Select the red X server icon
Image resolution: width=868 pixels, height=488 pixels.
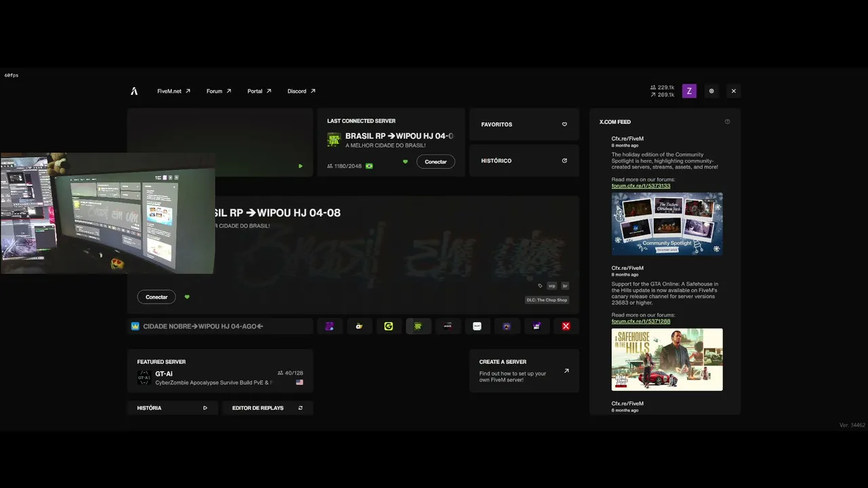pyautogui.click(x=566, y=326)
